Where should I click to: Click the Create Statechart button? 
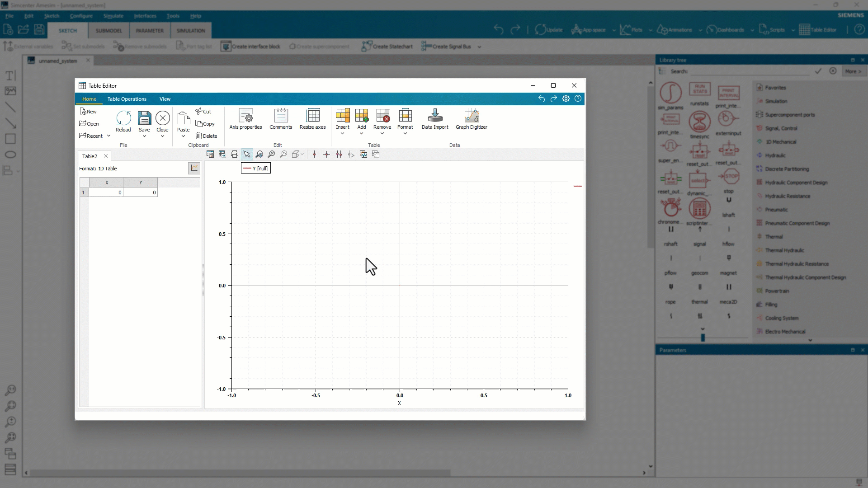click(x=387, y=47)
